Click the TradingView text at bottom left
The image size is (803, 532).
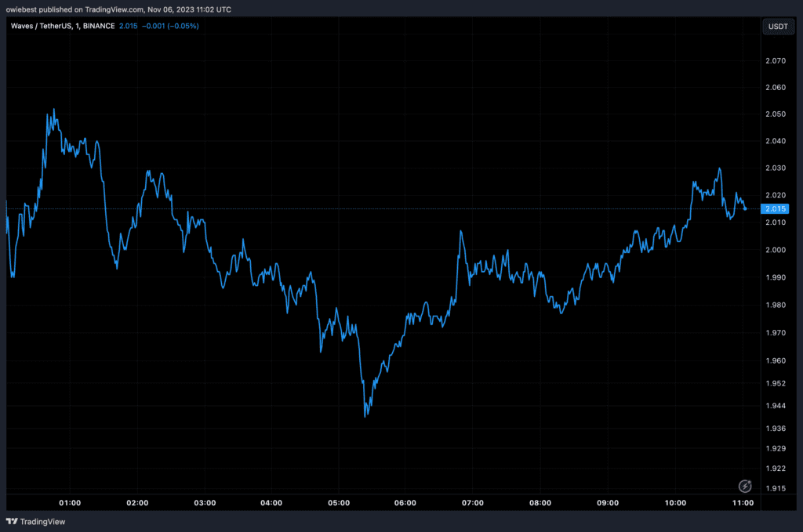coord(42,521)
